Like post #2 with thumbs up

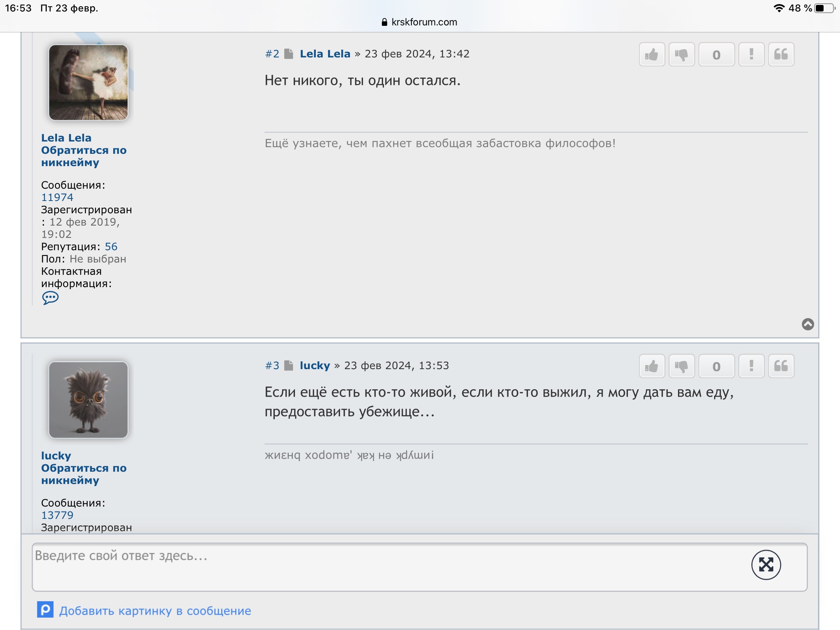click(x=652, y=55)
